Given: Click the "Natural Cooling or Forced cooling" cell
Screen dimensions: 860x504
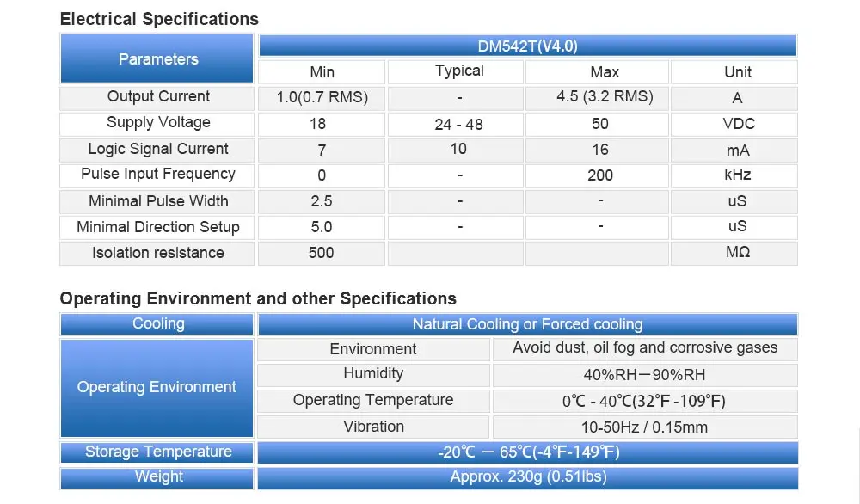Looking at the screenshot, I should 528,324.
